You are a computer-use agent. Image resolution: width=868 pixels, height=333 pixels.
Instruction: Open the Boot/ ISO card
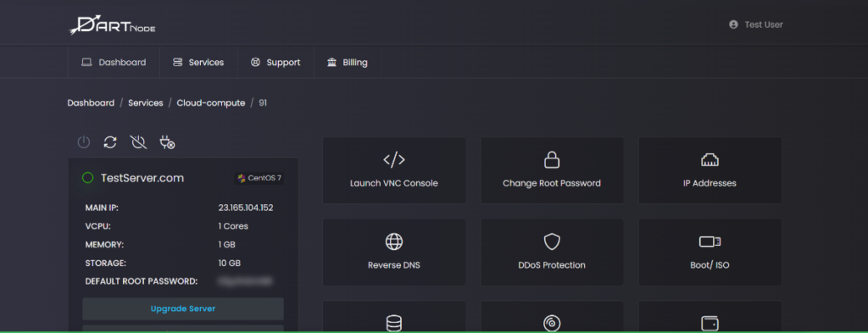[x=710, y=253]
